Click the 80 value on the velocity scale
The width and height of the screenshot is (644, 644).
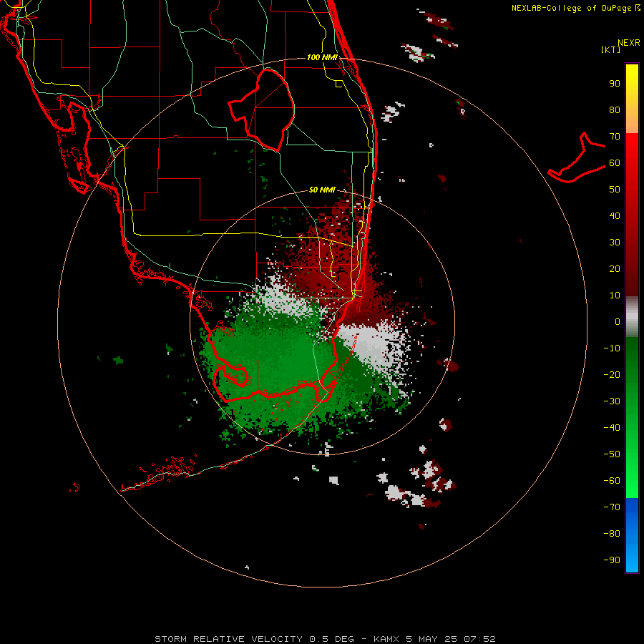tap(615, 110)
